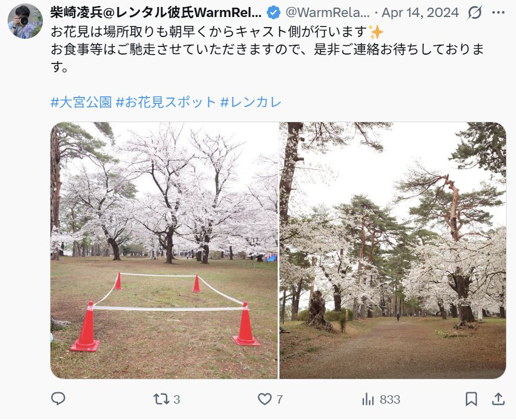
Task: Open the three-dot more options menu
Action: [498, 13]
